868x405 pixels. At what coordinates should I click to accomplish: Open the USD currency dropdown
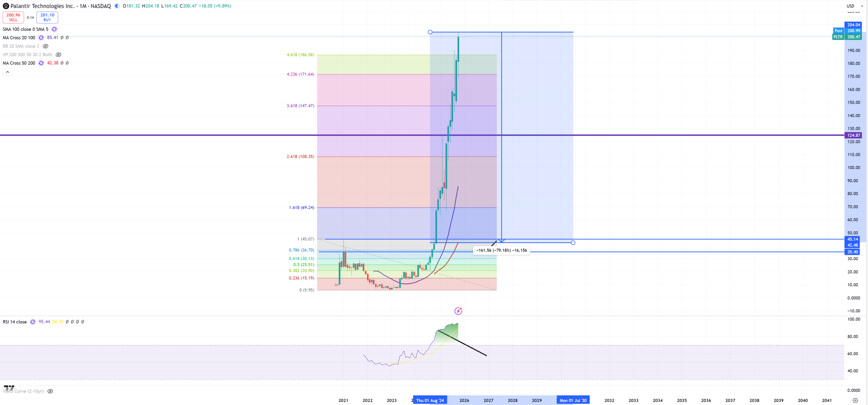[854, 6]
